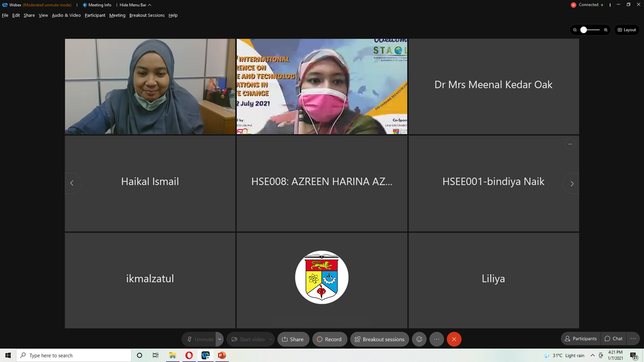Expand video options arrow beside Start video
This screenshot has height=362, width=644.
(271, 339)
